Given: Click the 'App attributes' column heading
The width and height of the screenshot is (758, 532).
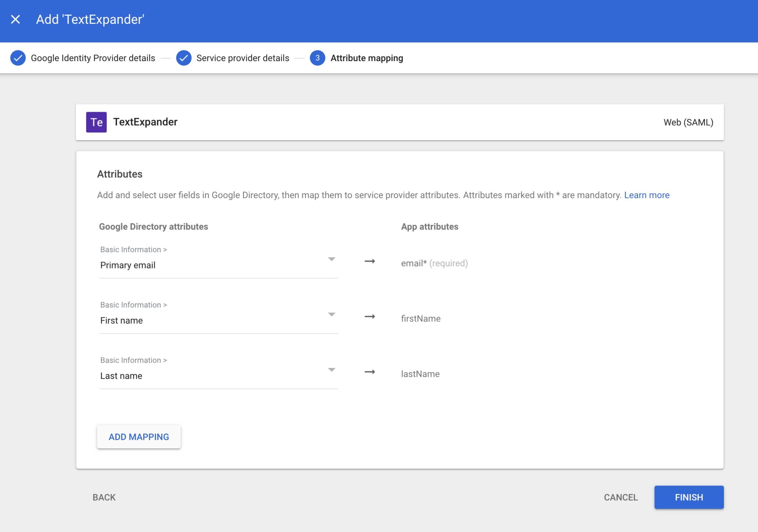Looking at the screenshot, I should click(x=430, y=227).
